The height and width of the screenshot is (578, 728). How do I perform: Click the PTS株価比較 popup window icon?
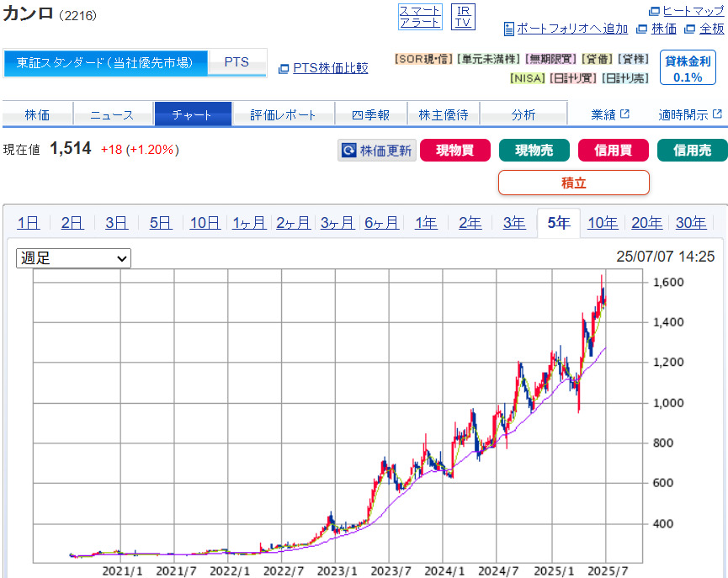coord(284,69)
